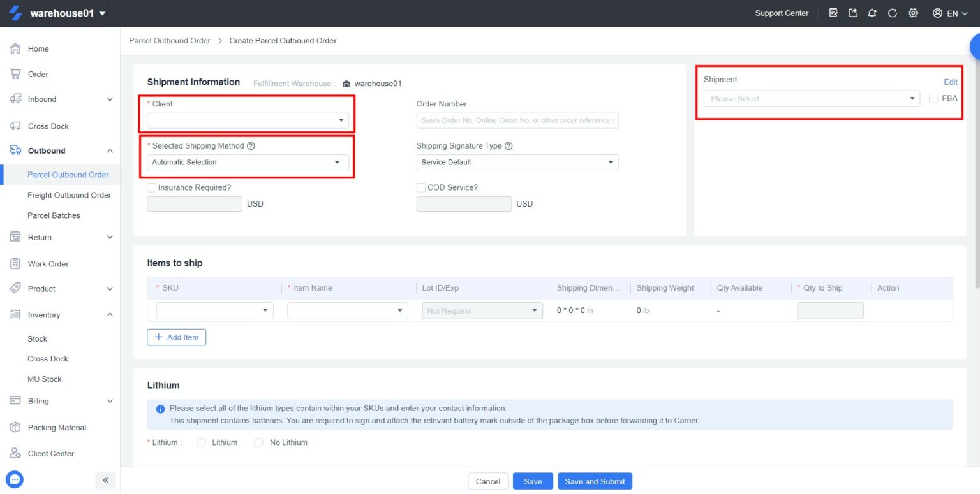Click the user account avatar icon
The image size is (980, 494).
(937, 13)
